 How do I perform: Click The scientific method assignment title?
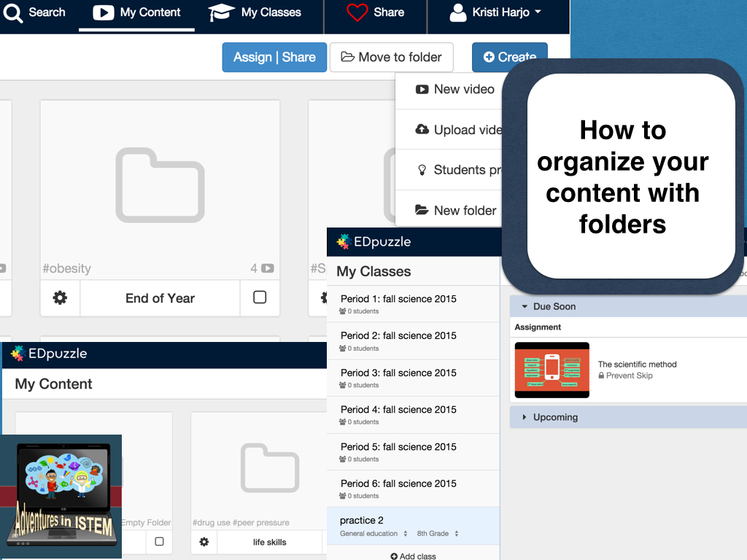[x=638, y=365]
